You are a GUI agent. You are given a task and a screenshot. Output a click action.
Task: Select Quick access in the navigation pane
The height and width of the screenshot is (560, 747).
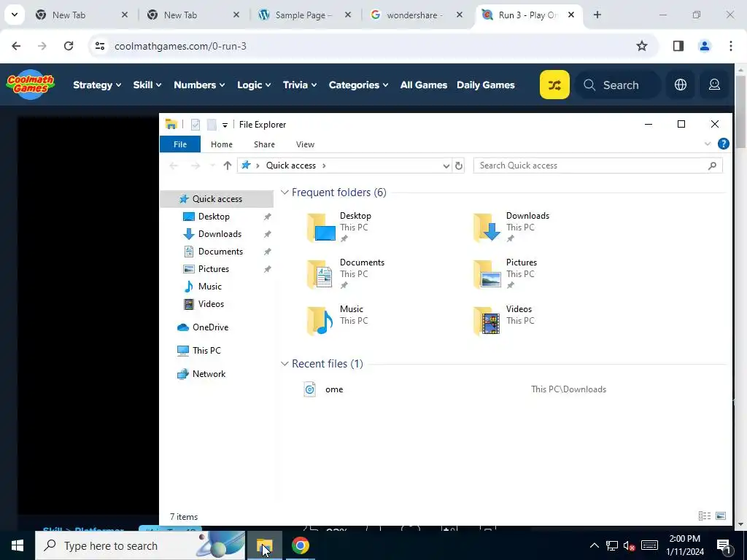[x=217, y=199]
